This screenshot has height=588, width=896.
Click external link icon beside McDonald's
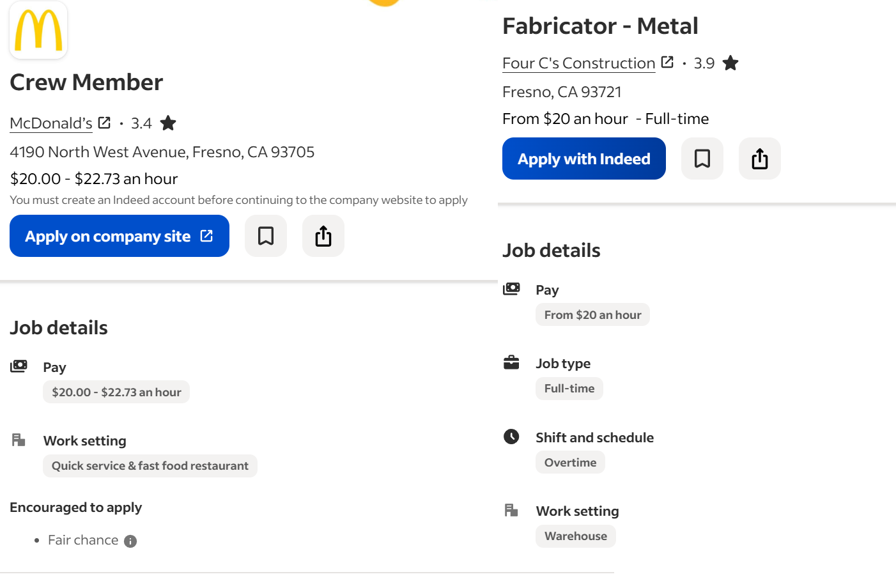[105, 122]
